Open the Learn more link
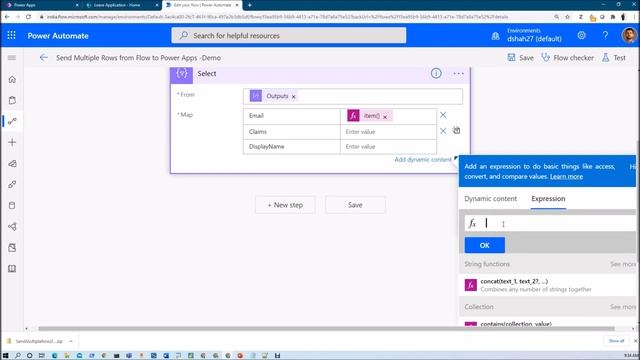Image resolution: width=640 pixels, height=360 pixels. click(566, 177)
